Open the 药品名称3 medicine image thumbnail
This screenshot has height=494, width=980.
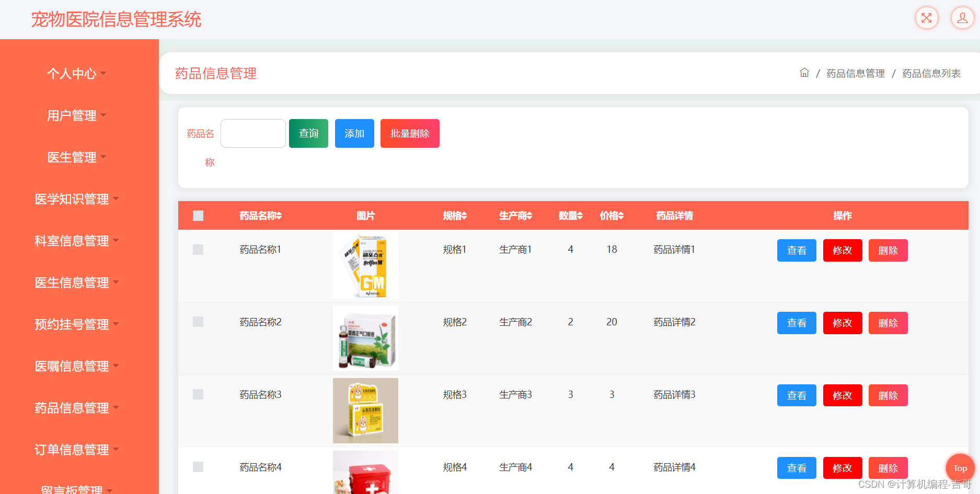point(365,410)
